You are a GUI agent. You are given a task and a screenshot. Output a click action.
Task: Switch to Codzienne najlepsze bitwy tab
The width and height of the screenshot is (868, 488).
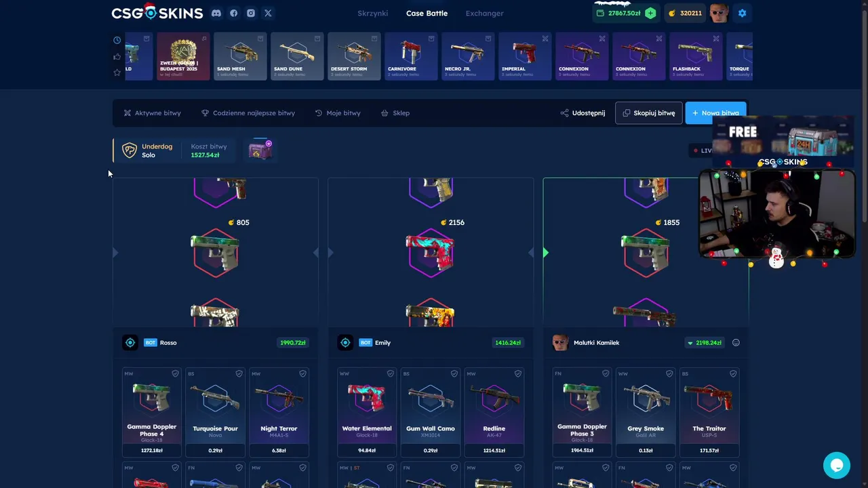pyautogui.click(x=248, y=113)
